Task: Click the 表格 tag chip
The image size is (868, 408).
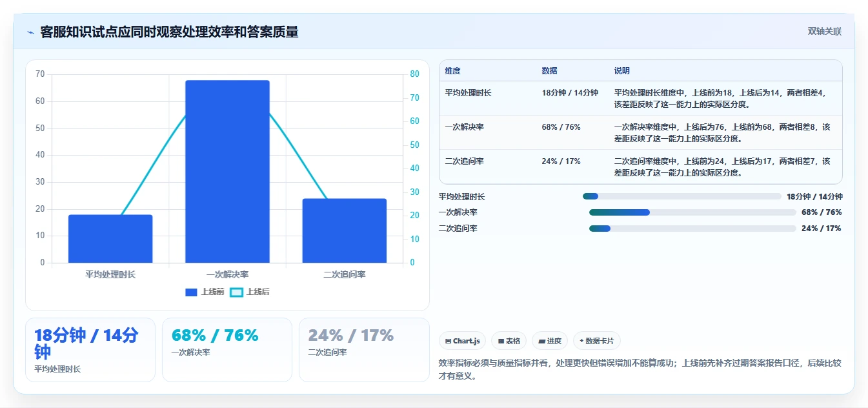Action: tap(509, 341)
